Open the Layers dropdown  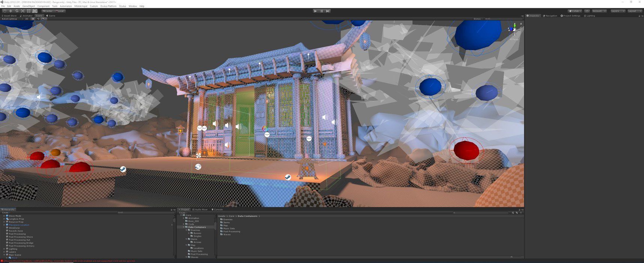click(617, 11)
